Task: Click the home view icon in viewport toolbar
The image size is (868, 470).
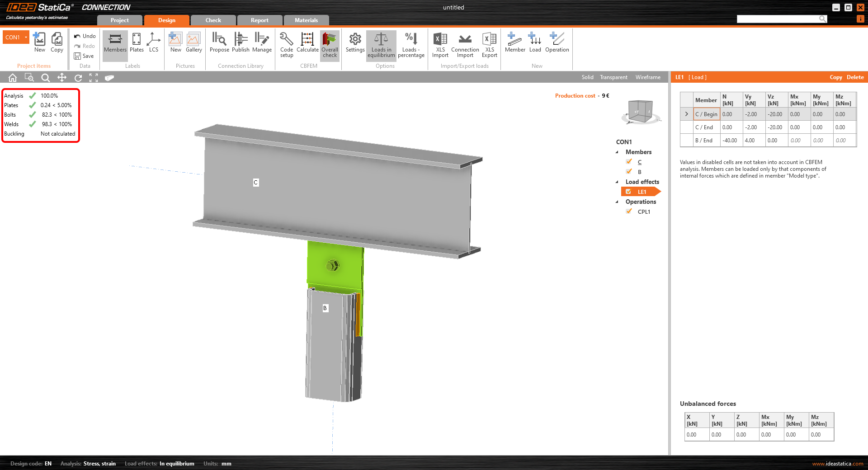Action: point(13,78)
